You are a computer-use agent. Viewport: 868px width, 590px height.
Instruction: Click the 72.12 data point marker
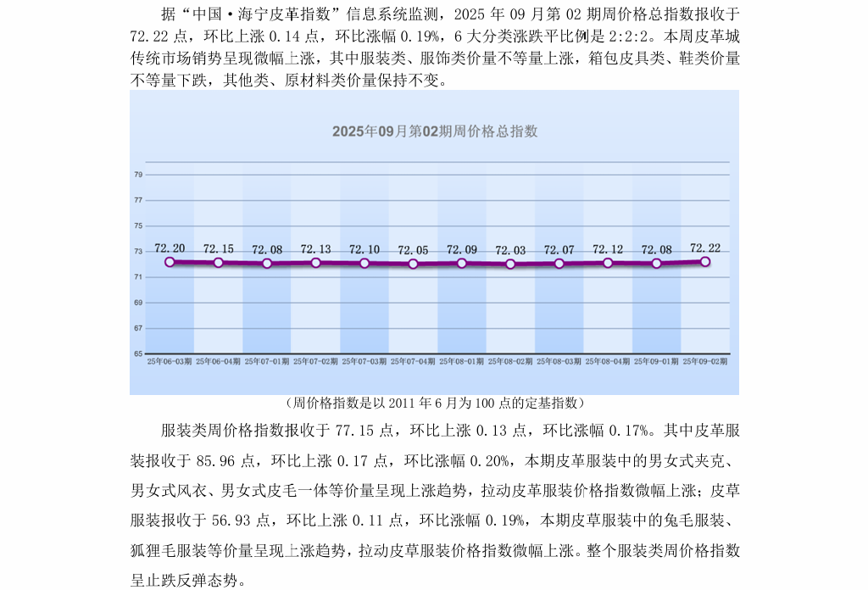[x=608, y=263]
